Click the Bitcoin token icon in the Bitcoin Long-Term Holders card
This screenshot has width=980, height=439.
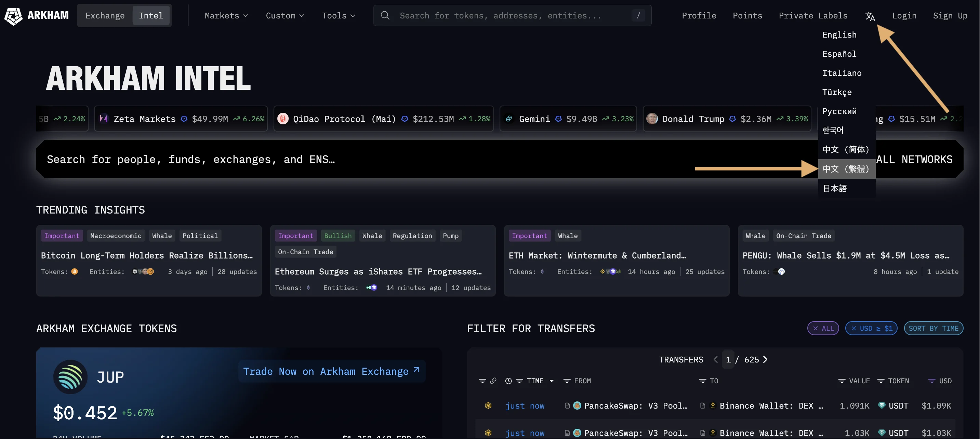pos(75,271)
